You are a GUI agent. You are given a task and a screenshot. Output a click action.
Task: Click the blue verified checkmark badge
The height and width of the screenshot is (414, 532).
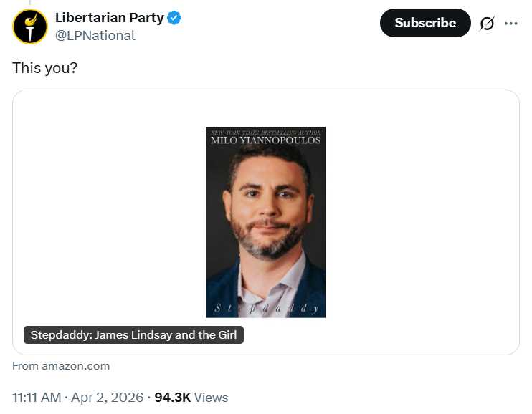174,18
